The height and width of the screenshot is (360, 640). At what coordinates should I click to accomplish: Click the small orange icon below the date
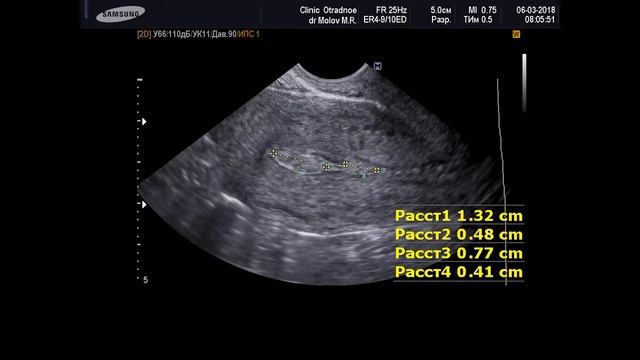(516, 34)
